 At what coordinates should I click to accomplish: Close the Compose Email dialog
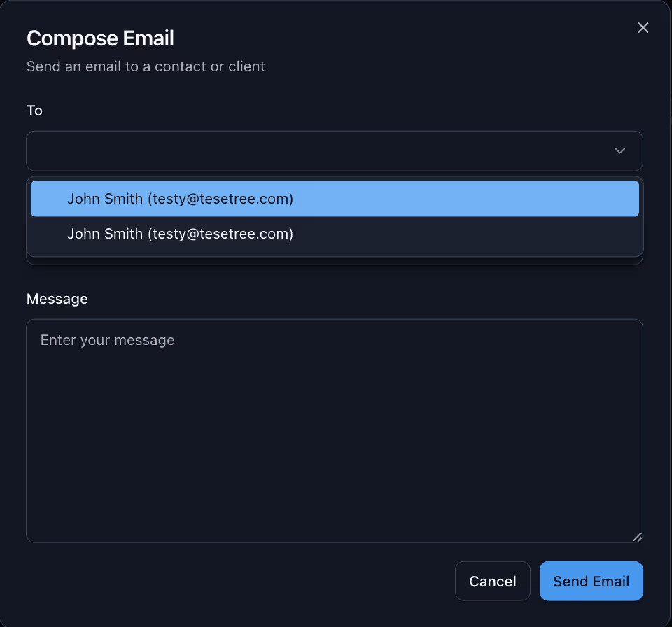[x=643, y=28]
